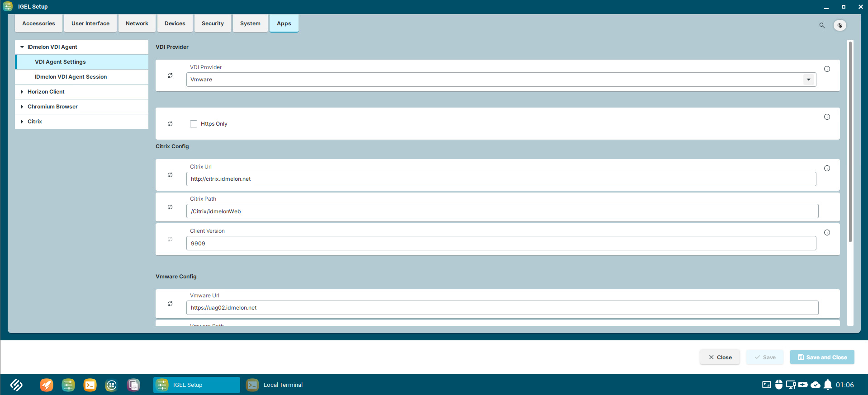Expand the Horizon Client tree node
This screenshot has width=868, height=395.
[22, 92]
